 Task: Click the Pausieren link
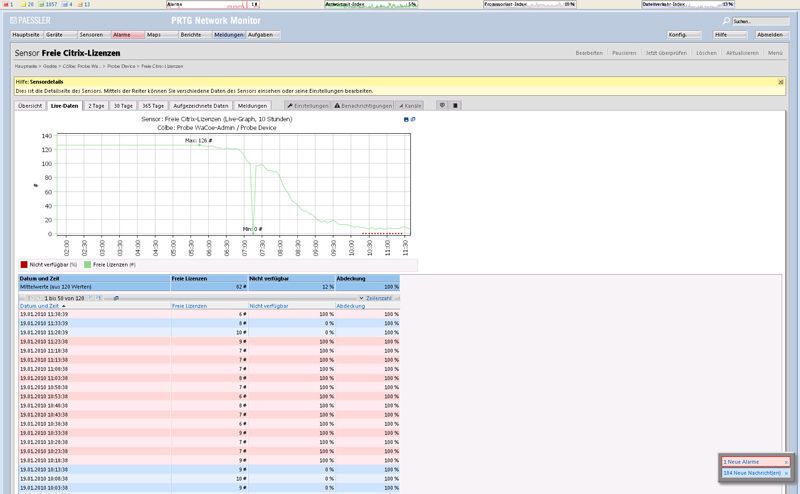click(623, 52)
